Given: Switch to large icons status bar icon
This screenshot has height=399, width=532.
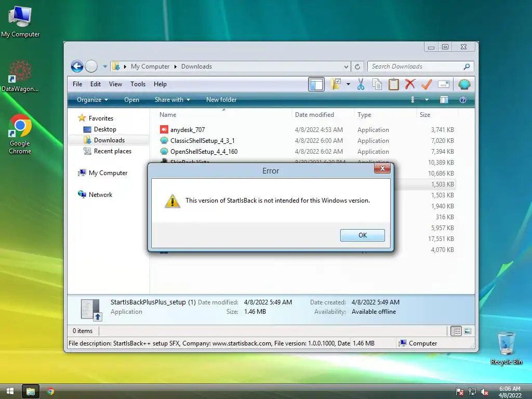Looking at the screenshot, I should pos(468,331).
